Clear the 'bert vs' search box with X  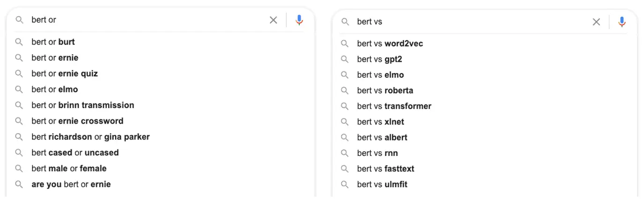coord(596,22)
